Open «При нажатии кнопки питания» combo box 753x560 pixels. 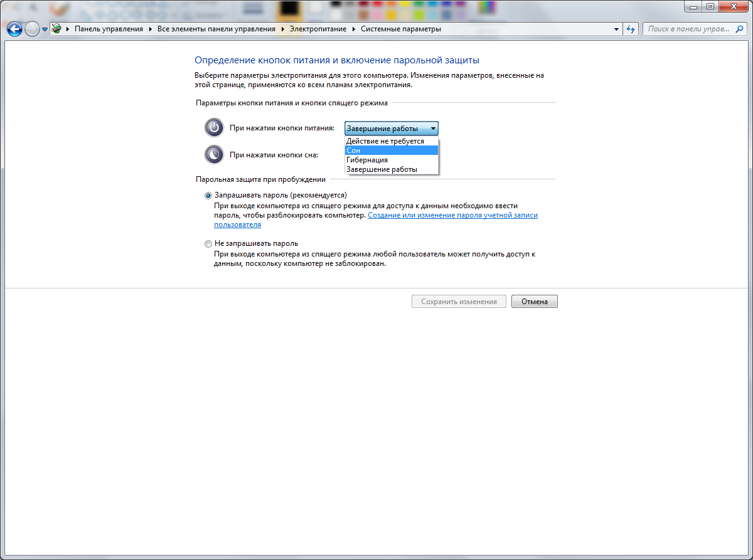click(392, 129)
